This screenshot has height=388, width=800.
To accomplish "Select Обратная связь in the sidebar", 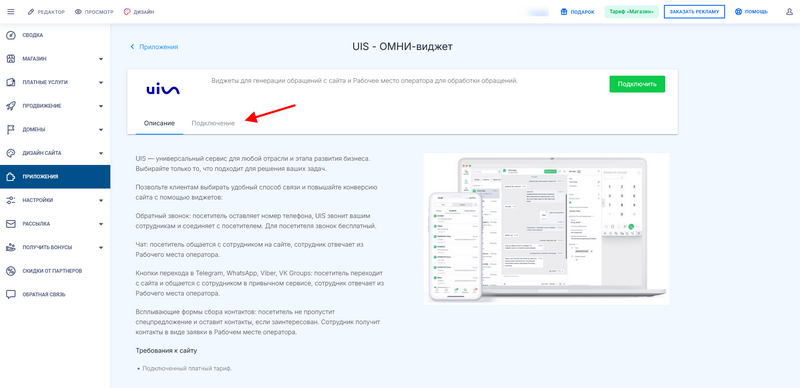I will [55, 295].
